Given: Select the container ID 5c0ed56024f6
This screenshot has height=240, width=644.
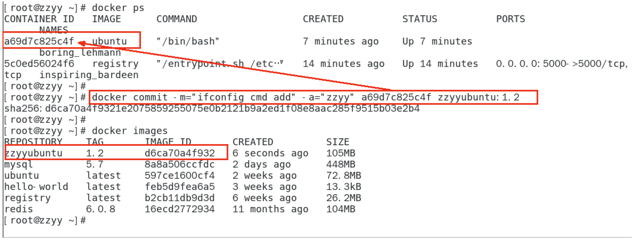Looking at the screenshot, I should pos(39,64).
